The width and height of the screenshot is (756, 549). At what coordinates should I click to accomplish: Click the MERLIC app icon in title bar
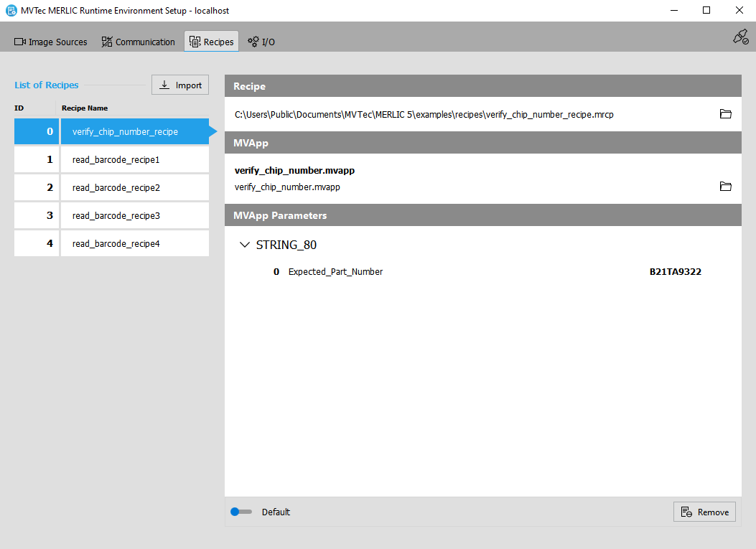(x=11, y=11)
